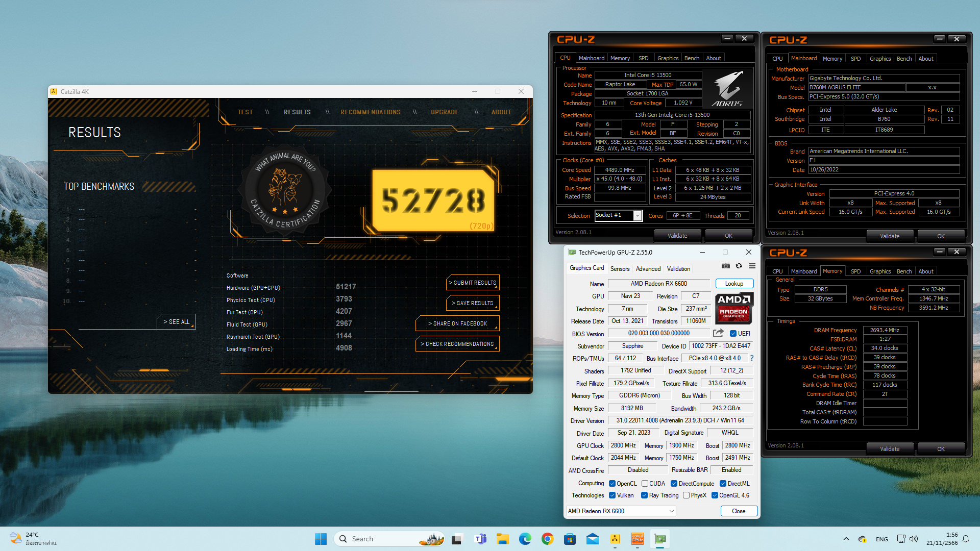Click the OneDrive cloud tray icon
Viewport: 980px width, 551px height.
pos(863,539)
